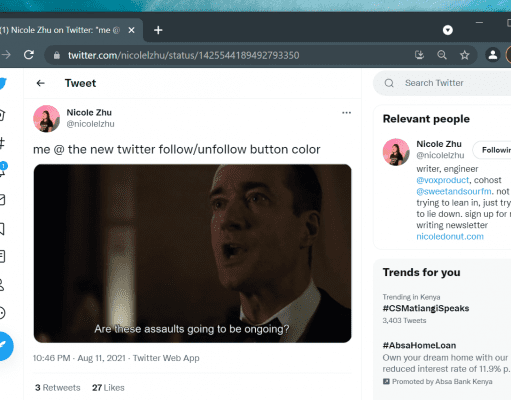This screenshot has width=511, height=400.
Task: View the 3 Retweets list
Action: pyautogui.click(x=58, y=388)
